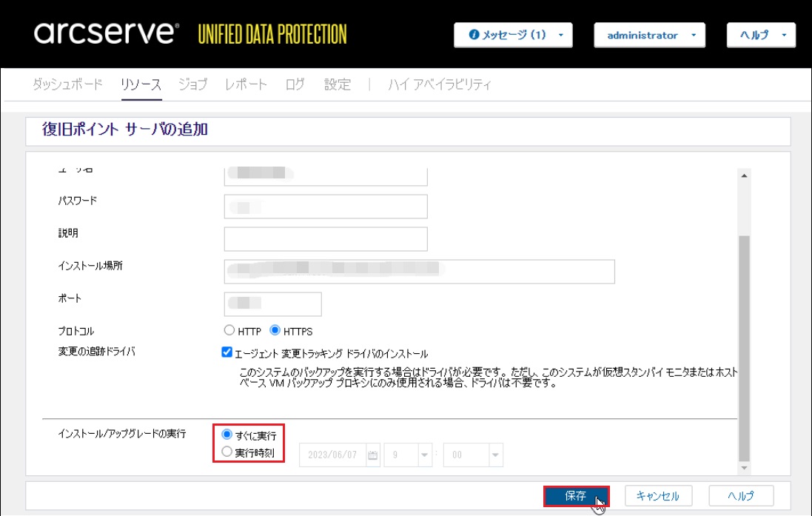The height and width of the screenshot is (516, 812).
Task: Switch to the ダッシュボード tab
Action: click(x=67, y=84)
